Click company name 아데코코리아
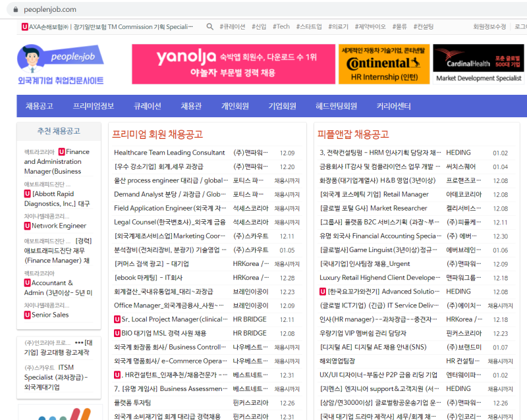The image size is (527, 420). click(464, 194)
